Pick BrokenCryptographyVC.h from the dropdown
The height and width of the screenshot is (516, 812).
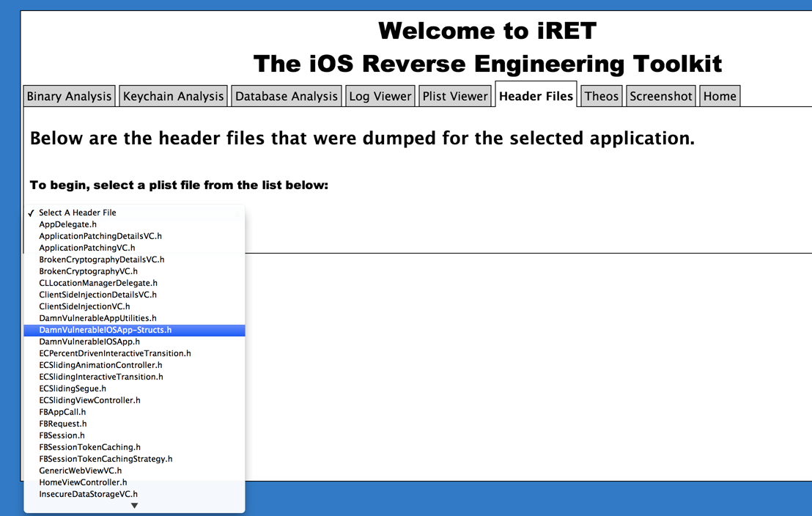point(88,271)
